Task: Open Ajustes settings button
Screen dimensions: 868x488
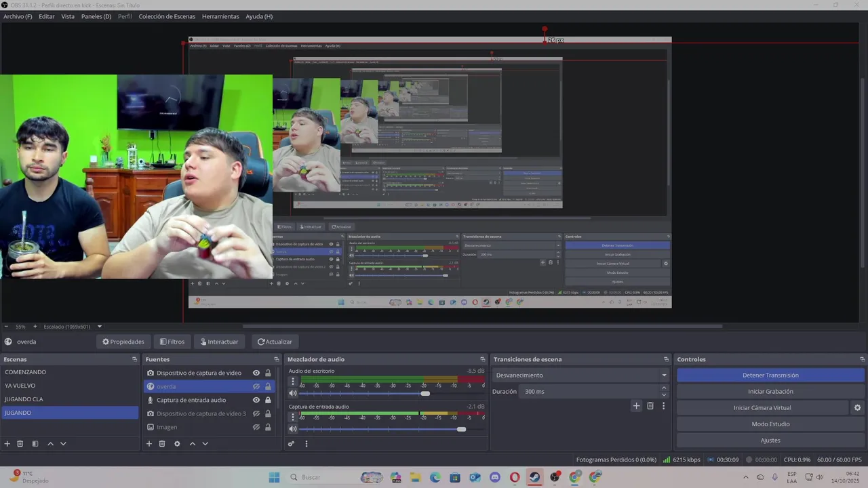Action: click(x=770, y=441)
